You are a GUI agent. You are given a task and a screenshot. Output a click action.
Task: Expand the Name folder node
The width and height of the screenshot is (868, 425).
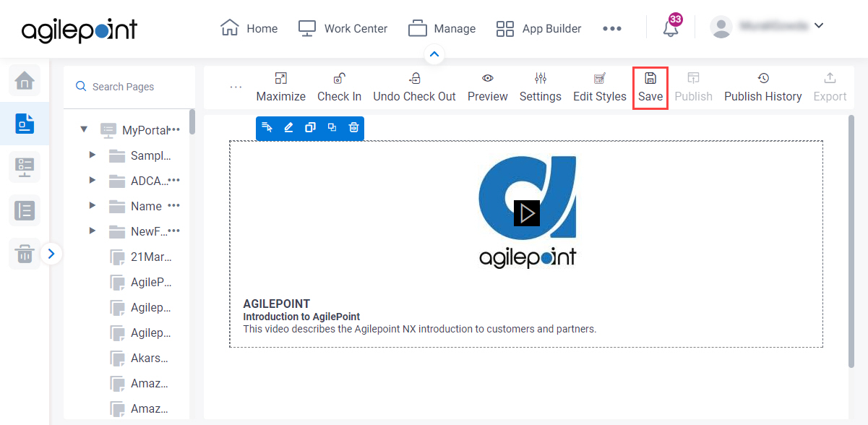[x=92, y=206]
